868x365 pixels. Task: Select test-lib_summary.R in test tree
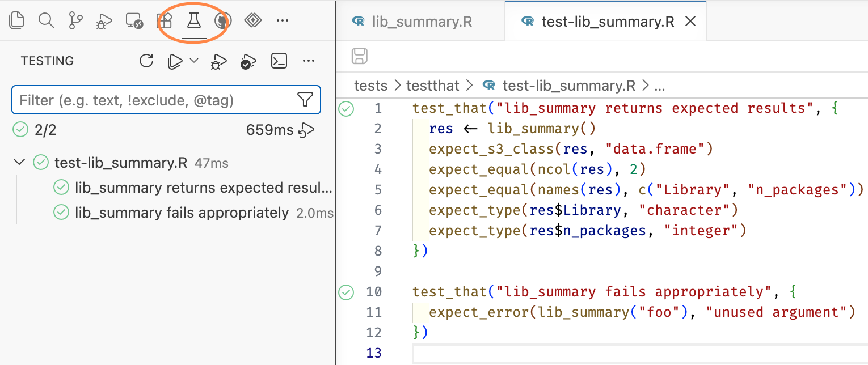coord(121,163)
